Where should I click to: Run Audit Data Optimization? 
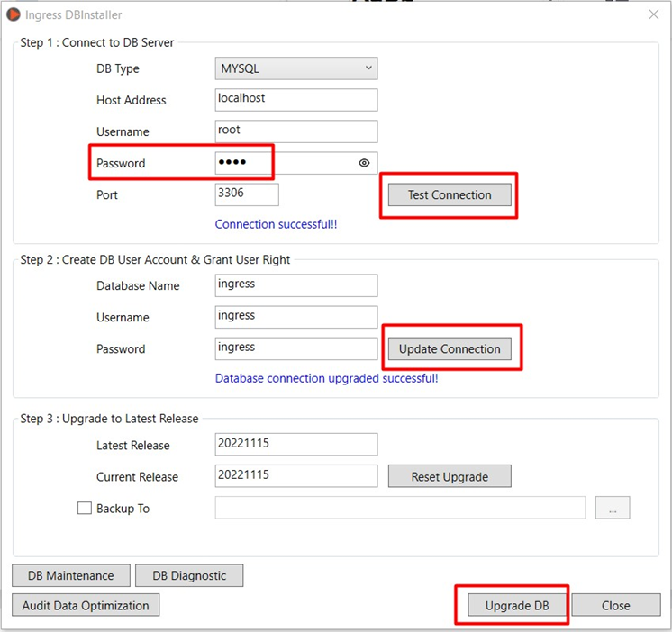click(x=86, y=606)
